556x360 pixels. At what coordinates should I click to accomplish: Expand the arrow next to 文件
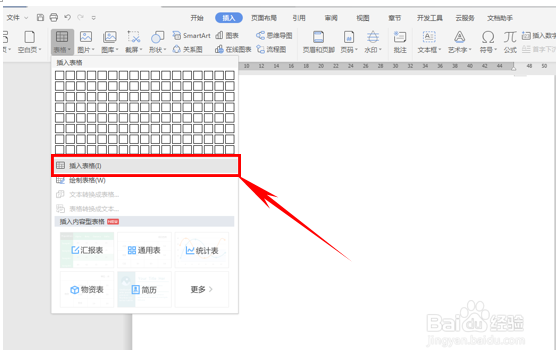click(26, 18)
